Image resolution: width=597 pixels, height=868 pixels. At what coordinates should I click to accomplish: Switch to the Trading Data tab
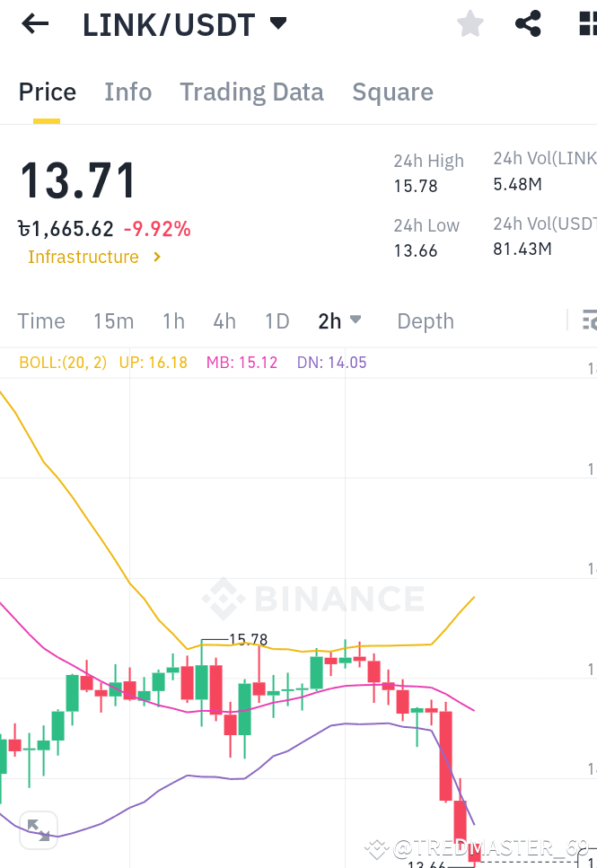251,92
